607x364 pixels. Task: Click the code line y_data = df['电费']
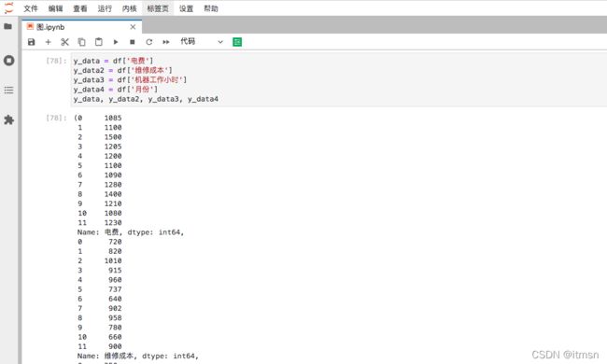pos(113,61)
